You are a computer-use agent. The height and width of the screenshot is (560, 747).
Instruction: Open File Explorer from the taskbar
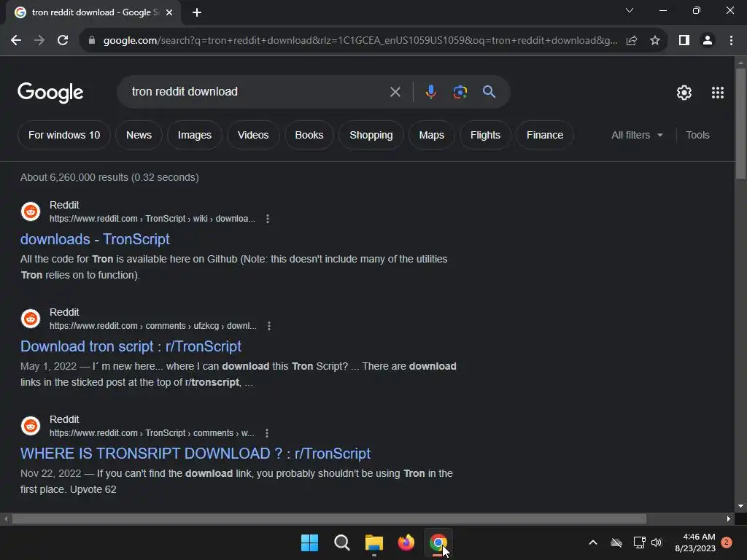coord(374,542)
